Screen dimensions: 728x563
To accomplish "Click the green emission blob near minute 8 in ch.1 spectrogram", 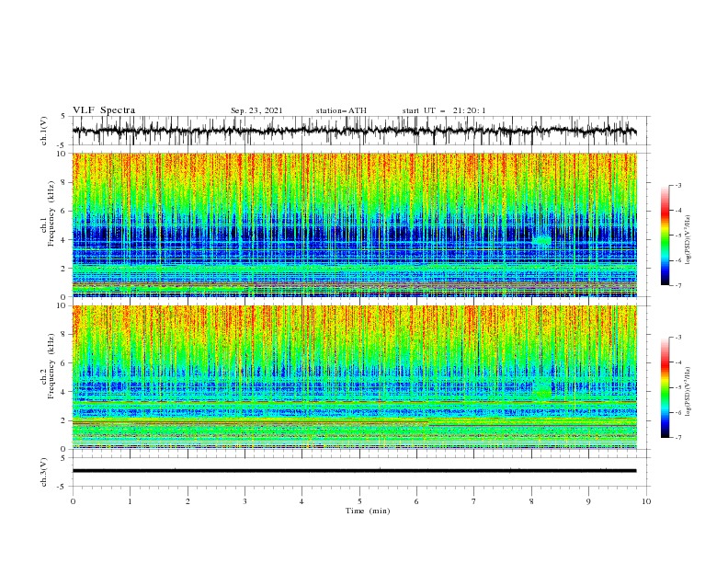I will (x=541, y=240).
